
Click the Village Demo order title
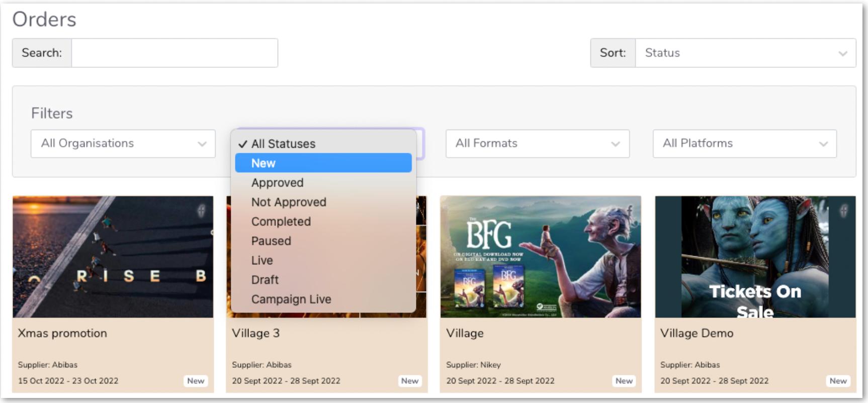pyautogui.click(x=697, y=333)
